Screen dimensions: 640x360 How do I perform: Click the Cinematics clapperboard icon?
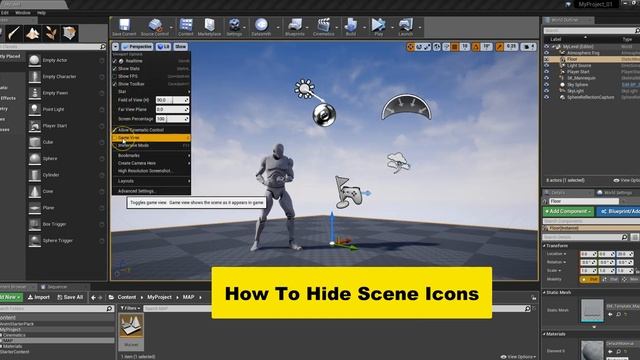(324, 25)
